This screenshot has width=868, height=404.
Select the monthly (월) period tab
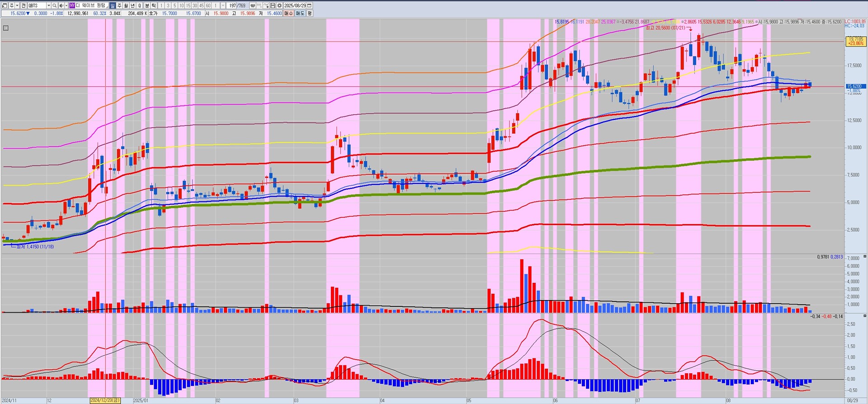point(126,5)
